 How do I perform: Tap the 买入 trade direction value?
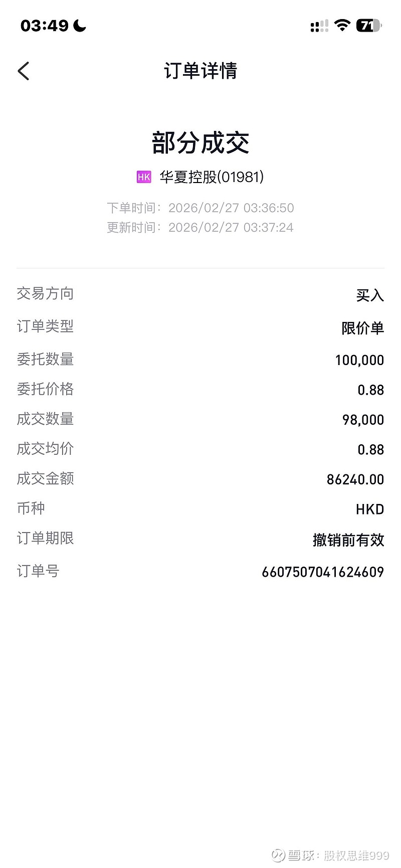(370, 296)
